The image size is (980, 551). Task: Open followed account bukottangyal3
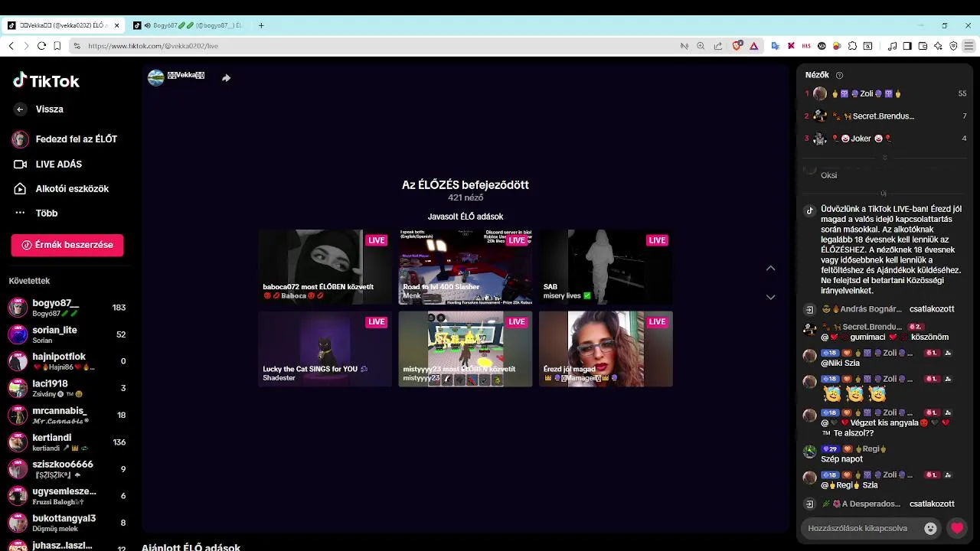[x=67, y=523]
